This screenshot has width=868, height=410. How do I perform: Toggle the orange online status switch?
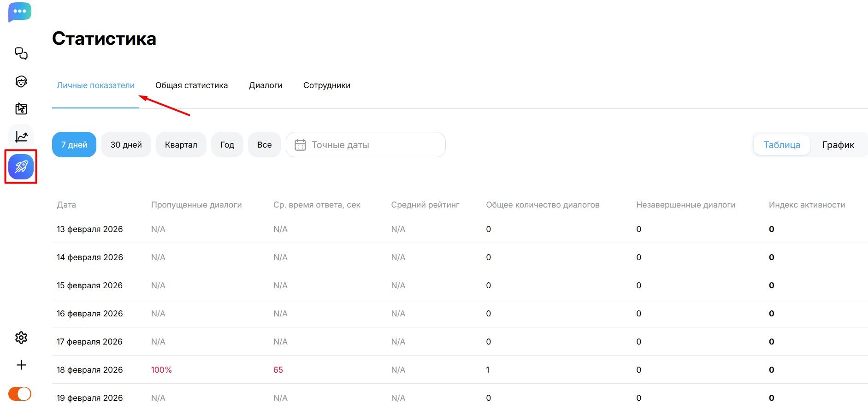click(20, 394)
